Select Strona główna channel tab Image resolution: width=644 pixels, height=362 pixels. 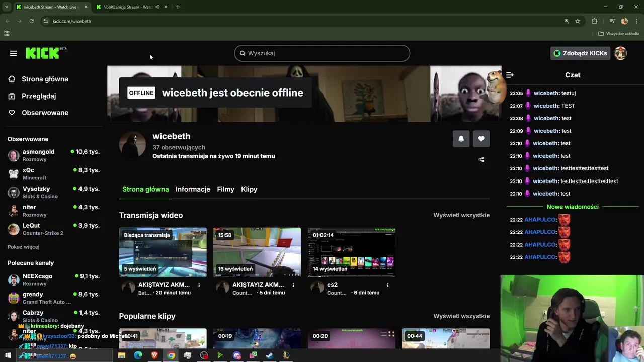pos(145,189)
